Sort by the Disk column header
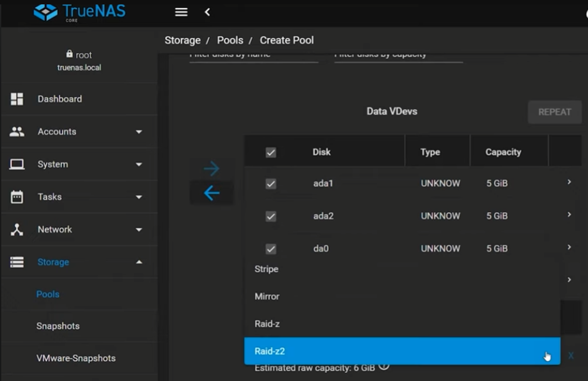The height and width of the screenshot is (381, 588). (322, 152)
